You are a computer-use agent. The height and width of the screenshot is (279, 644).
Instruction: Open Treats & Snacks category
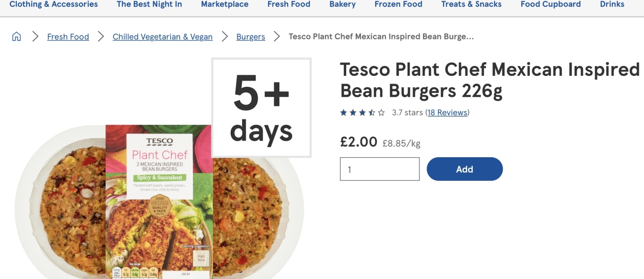coord(471,5)
